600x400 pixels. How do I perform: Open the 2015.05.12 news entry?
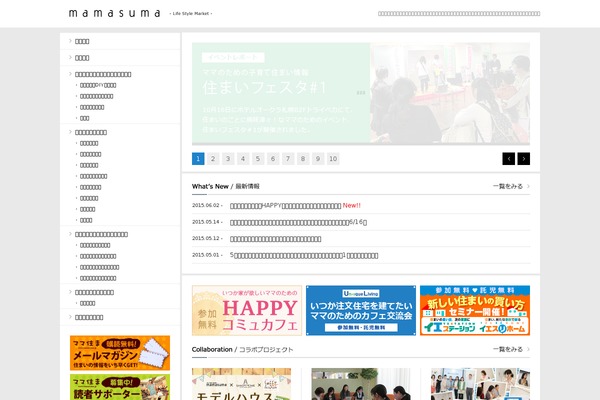276,239
